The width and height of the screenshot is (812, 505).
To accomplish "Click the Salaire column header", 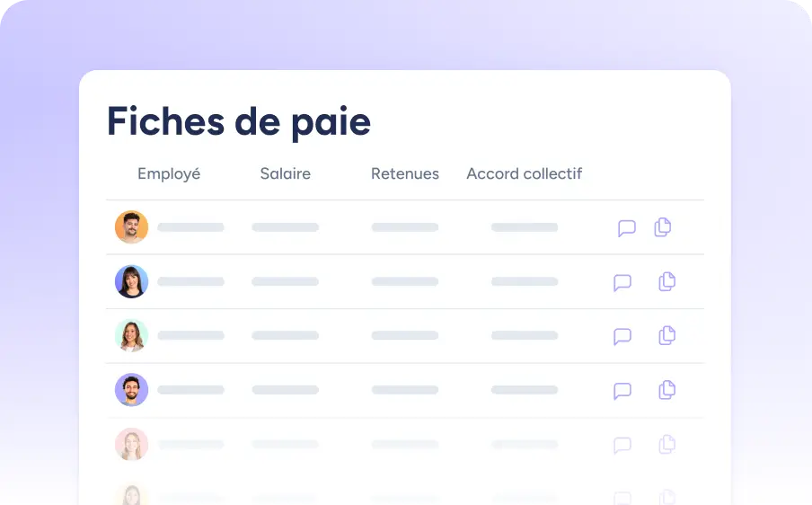I will [285, 174].
